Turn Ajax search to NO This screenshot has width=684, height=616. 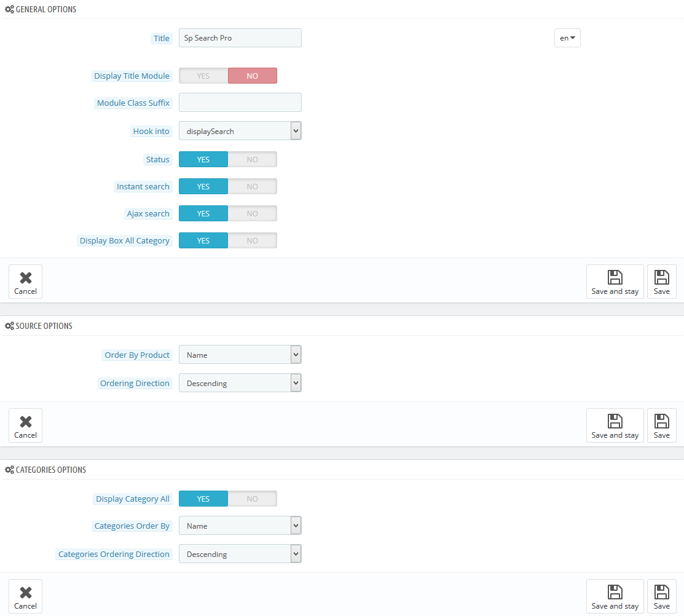point(252,214)
